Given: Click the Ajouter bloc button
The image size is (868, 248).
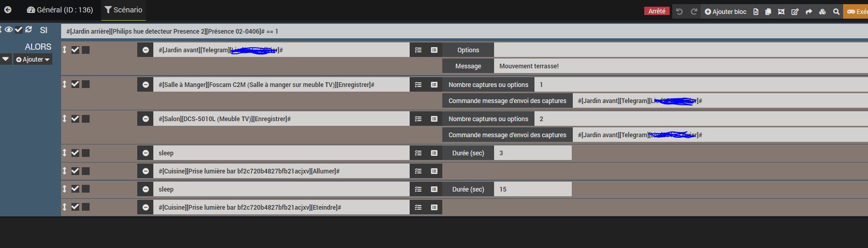Looking at the screenshot, I should (725, 11).
